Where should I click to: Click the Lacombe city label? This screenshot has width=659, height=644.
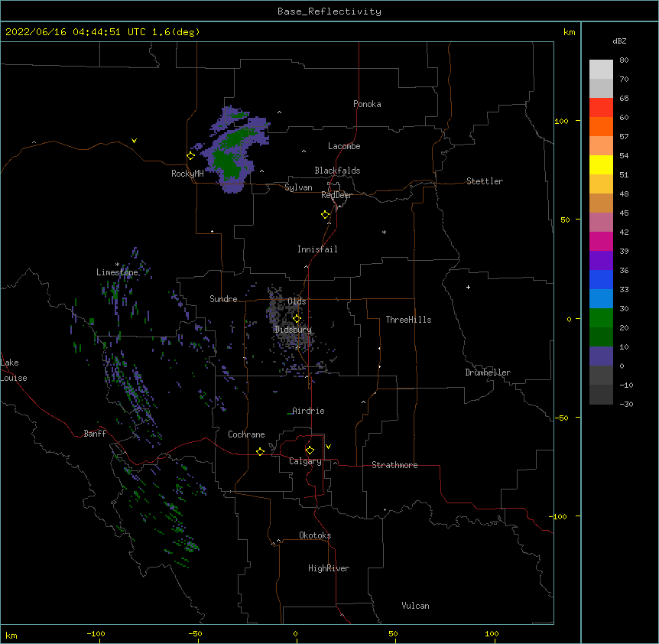point(344,146)
